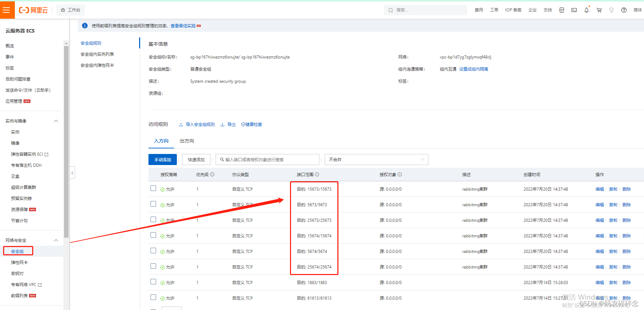Open the Cloud Shell terminal icon
Image resolution: width=644 pixels, height=310 pixels.
pyautogui.click(x=574, y=10)
